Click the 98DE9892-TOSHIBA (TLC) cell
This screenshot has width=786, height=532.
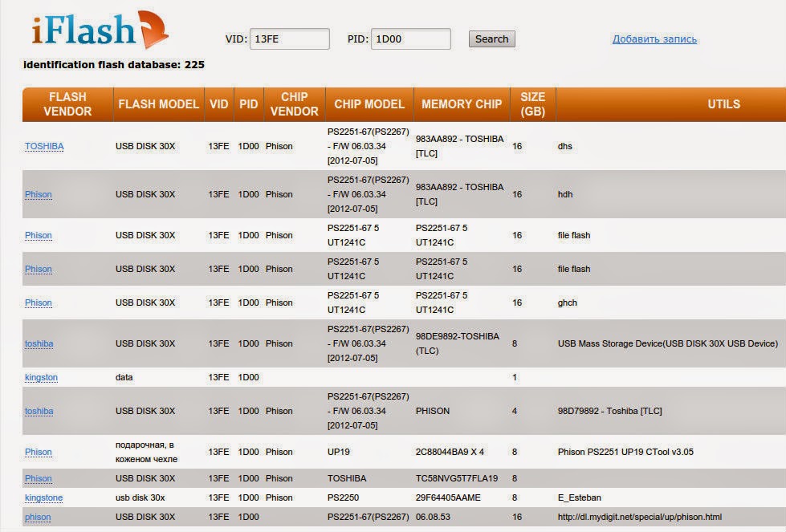click(457, 343)
